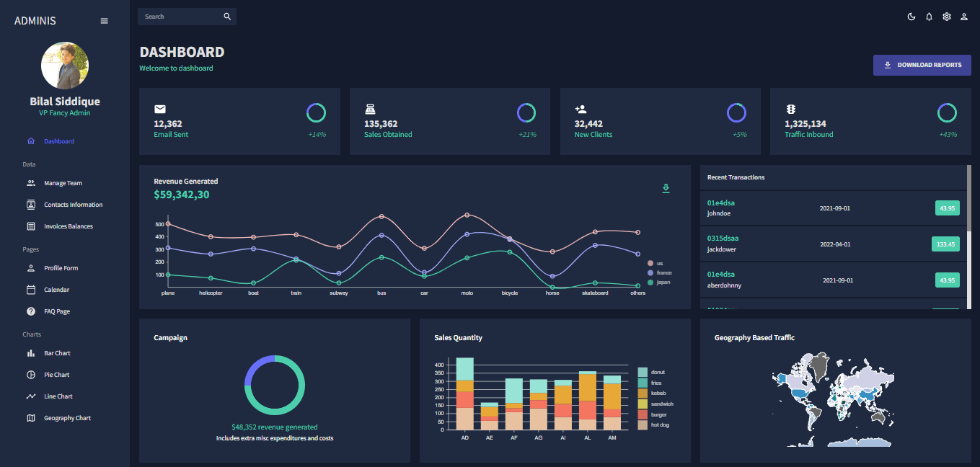Click Manage Team people icon
Viewport: 980px width, 467px height.
[31, 183]
